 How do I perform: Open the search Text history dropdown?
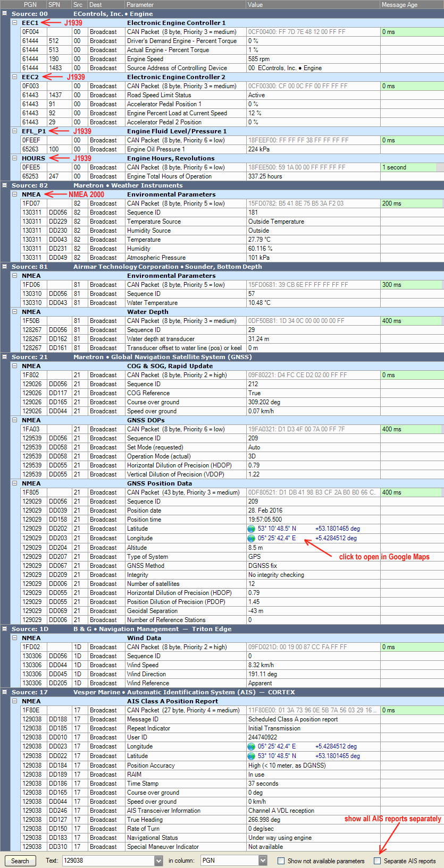coord(158,861)
